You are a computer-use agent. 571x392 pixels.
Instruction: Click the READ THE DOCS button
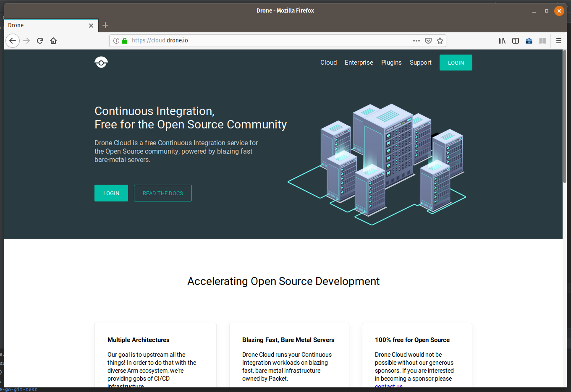(163, 193)
